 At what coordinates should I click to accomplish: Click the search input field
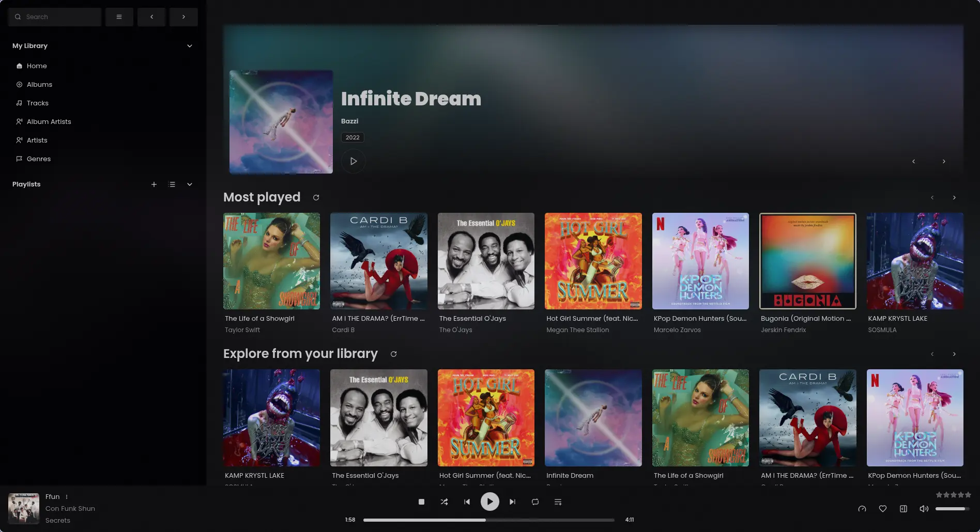click(54, 17)
